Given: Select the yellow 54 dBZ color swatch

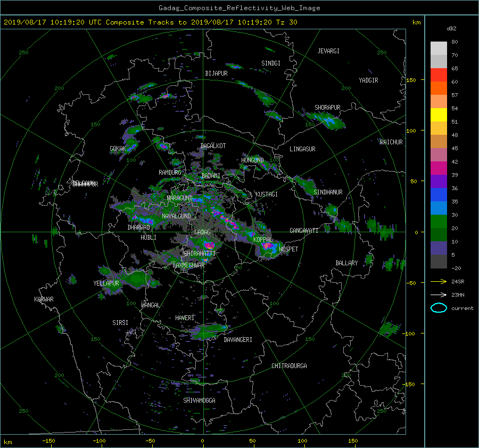Looking at the screenshot, I should (439, 115).
